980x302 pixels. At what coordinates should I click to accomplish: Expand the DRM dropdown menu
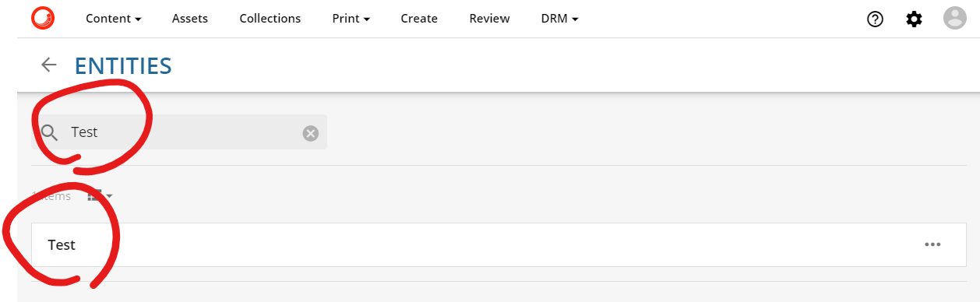pyautogui.click(x=559, y=18)
